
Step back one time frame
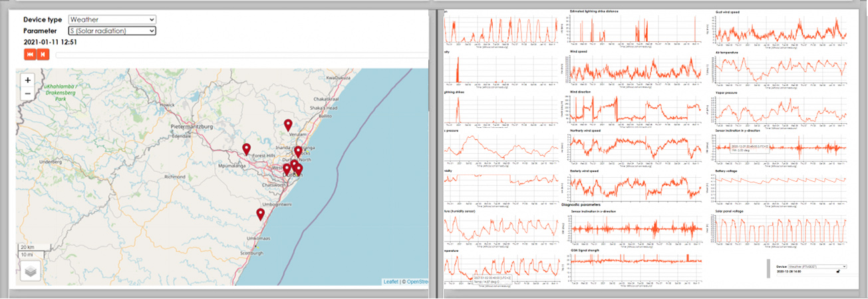point(43,55)
